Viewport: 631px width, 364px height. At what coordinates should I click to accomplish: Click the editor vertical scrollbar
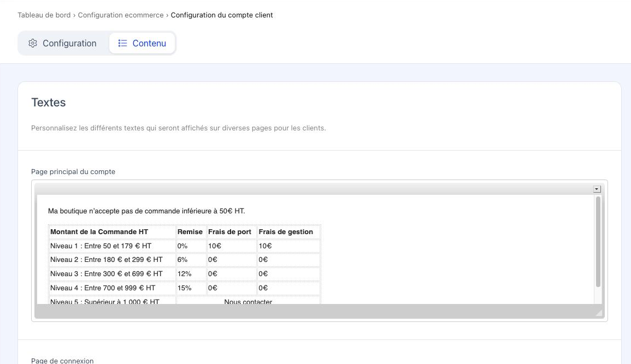coord(598,242)
